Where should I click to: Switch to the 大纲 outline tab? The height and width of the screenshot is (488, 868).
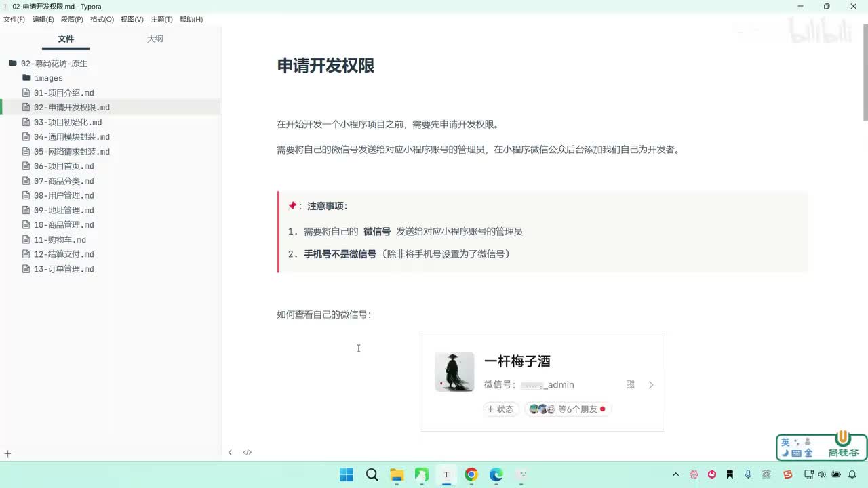[x=155, y=39]
